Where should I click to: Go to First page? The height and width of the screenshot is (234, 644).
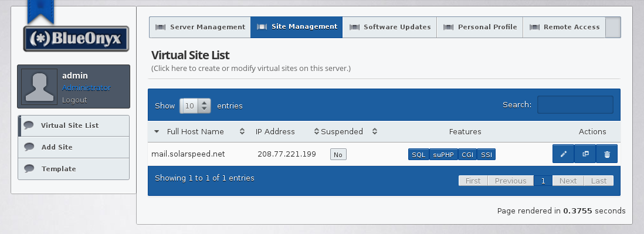pyautogui.click(x=473, y=181)
